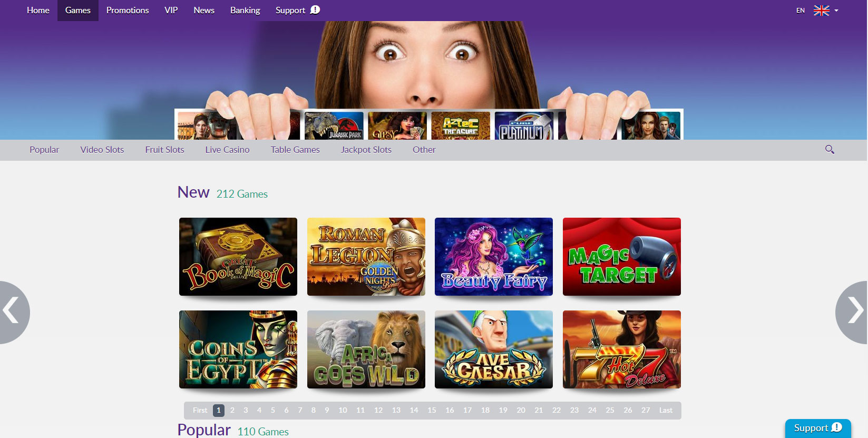Click the UK flag language icon
The image size is (868, 438).
pos(821,11)
